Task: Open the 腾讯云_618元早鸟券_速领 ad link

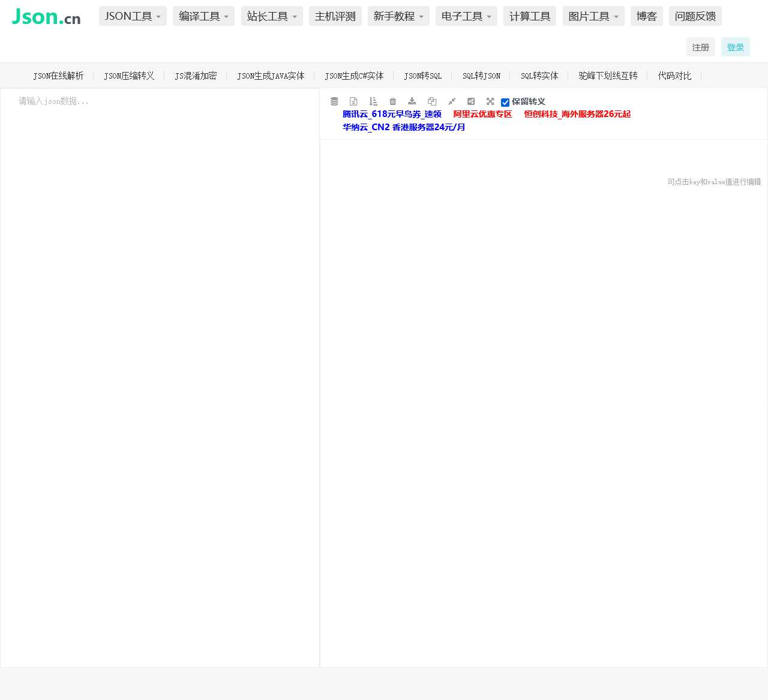Action: click(x=392, y=114)
